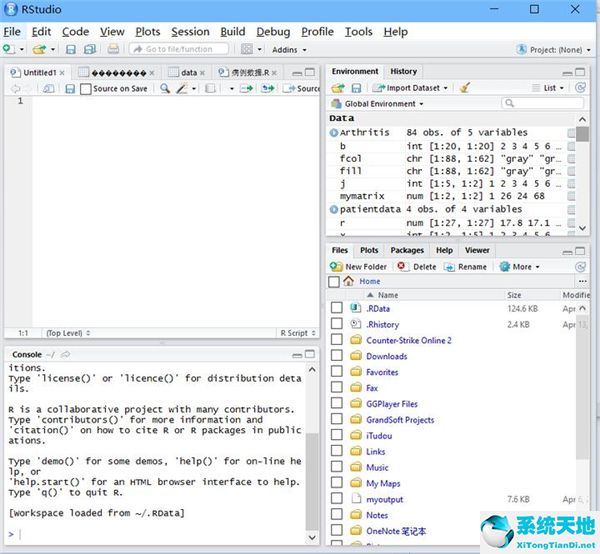Open the Code menu
The width and height of the screenshot is (600, 554).
(x=75, y=32)
